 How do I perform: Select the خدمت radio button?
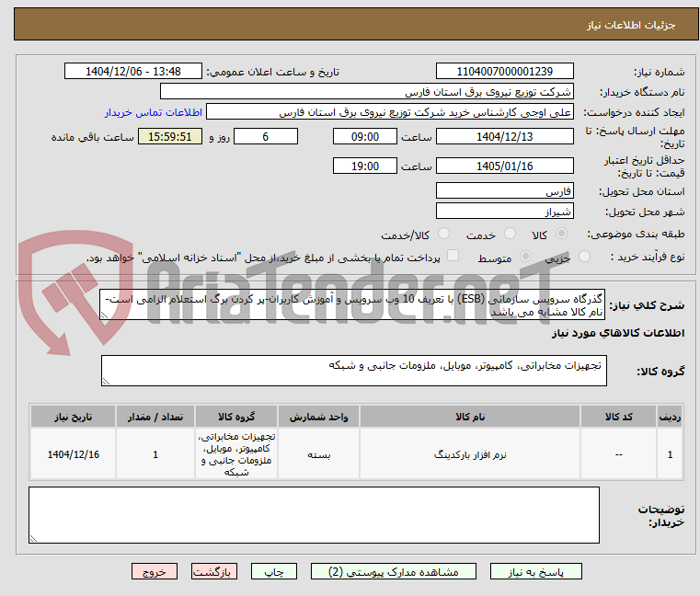coord(510,233)
